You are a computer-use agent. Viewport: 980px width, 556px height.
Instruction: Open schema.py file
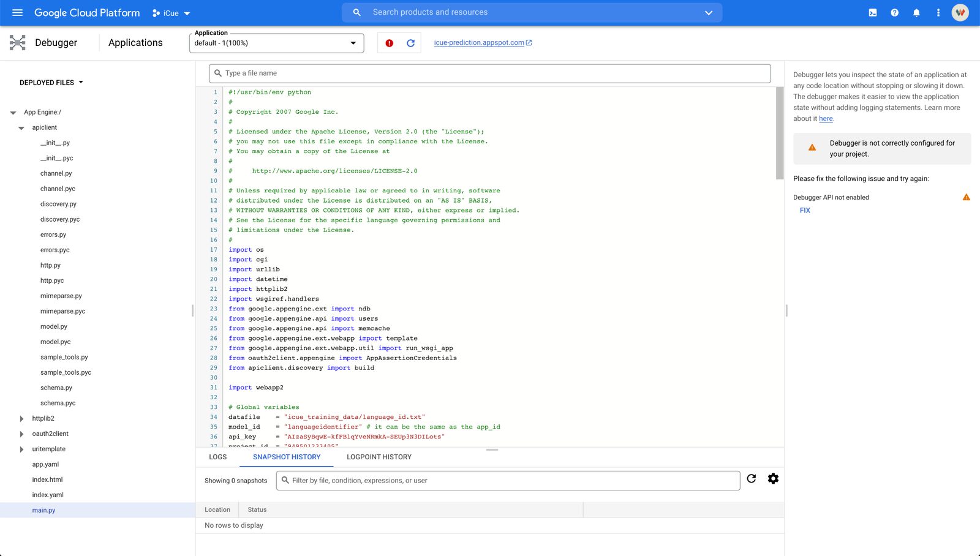click(56, 388)
